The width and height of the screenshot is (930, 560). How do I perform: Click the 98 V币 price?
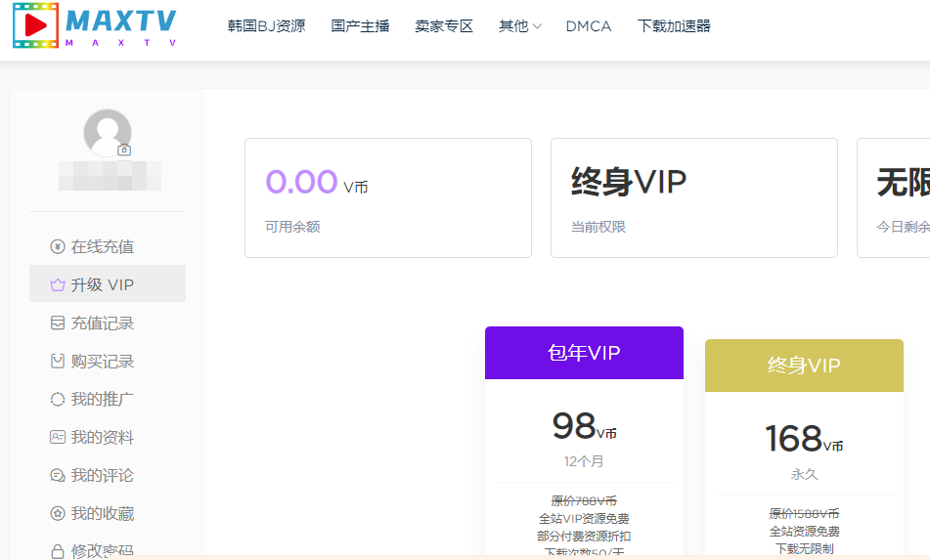click(x=584, y=426)
